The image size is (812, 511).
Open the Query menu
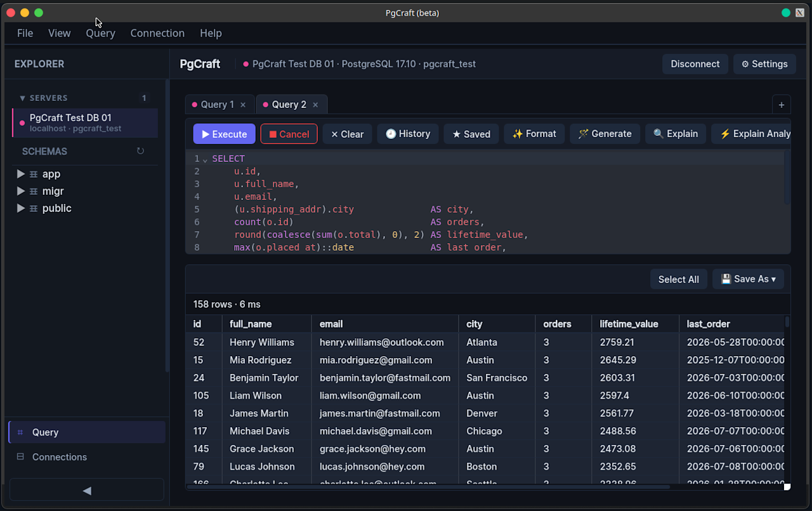pyautogui.click(x=100, y=33)
